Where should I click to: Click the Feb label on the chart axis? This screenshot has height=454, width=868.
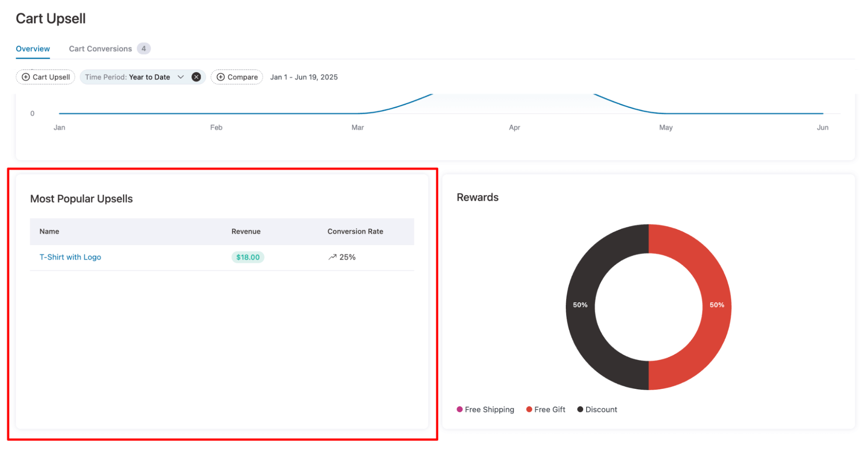click(216, 127)
